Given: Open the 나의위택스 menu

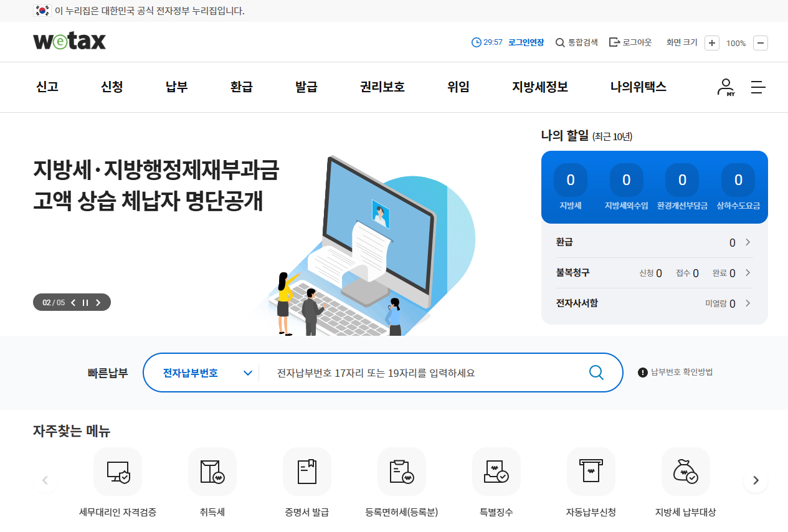Looking at the screenshot, I should click(x=638, y=87).
